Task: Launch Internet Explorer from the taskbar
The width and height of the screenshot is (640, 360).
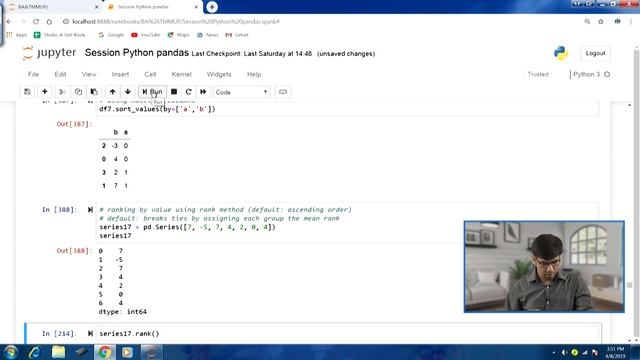Action: coord(34,352)
